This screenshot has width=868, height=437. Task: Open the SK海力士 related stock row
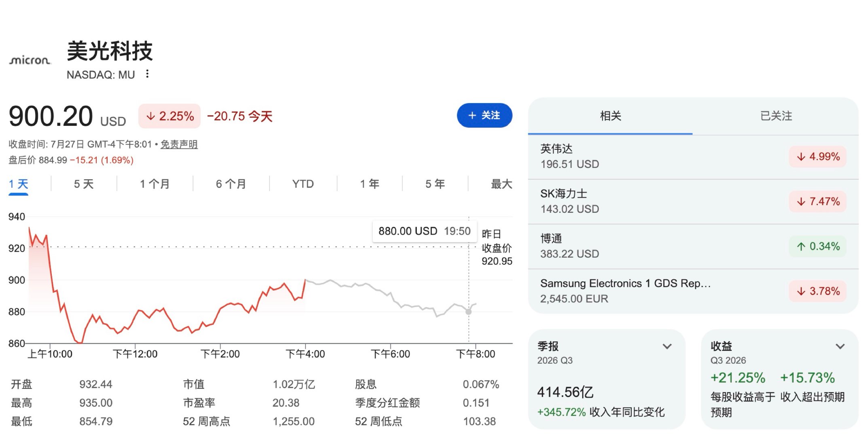(693, 202)
